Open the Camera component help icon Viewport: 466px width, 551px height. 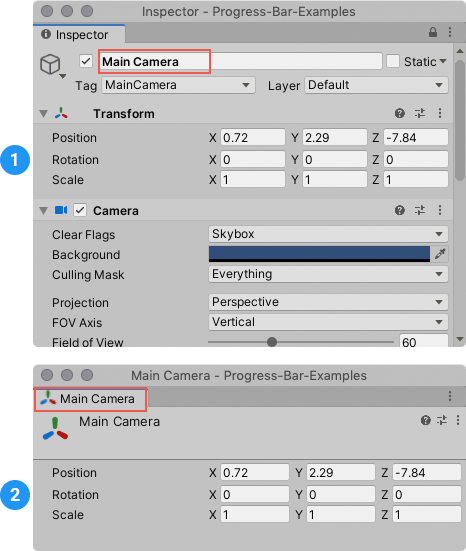400,210
